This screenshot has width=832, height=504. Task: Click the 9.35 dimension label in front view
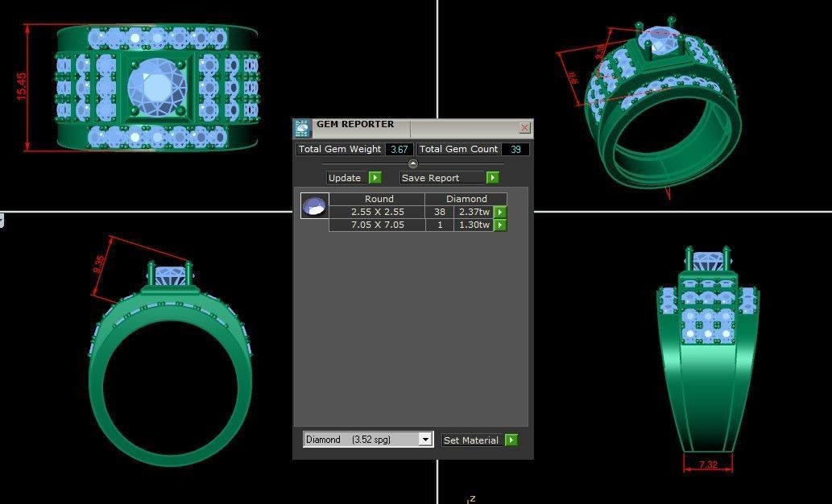click(99, 265)
